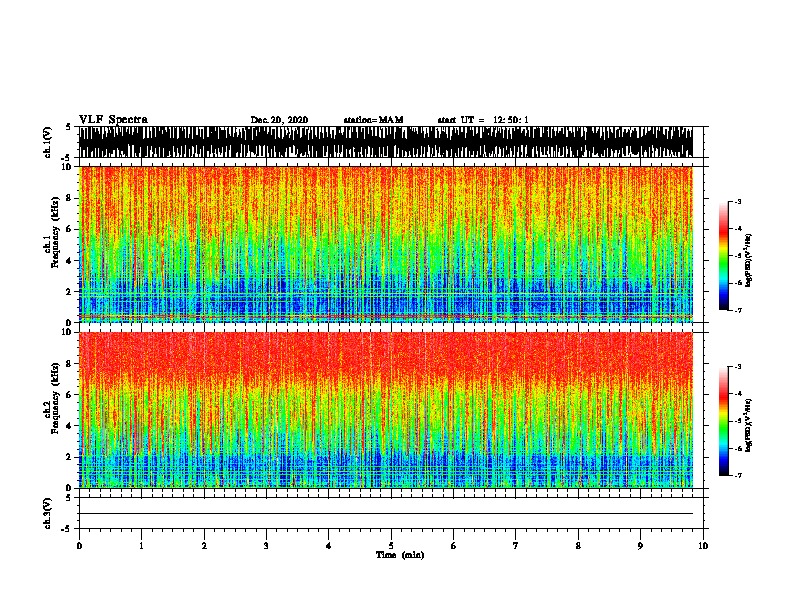Click the "-3" label on the ch.2 color scale

738,367
